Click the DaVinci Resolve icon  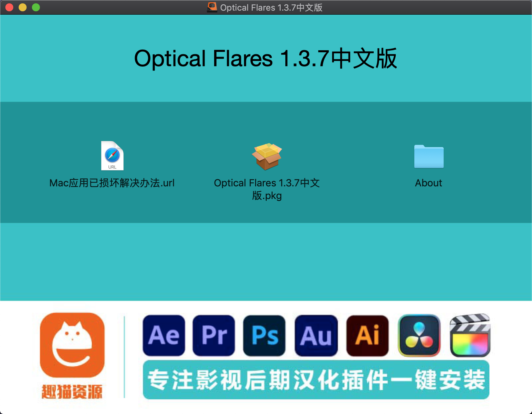tap(419, 335)
